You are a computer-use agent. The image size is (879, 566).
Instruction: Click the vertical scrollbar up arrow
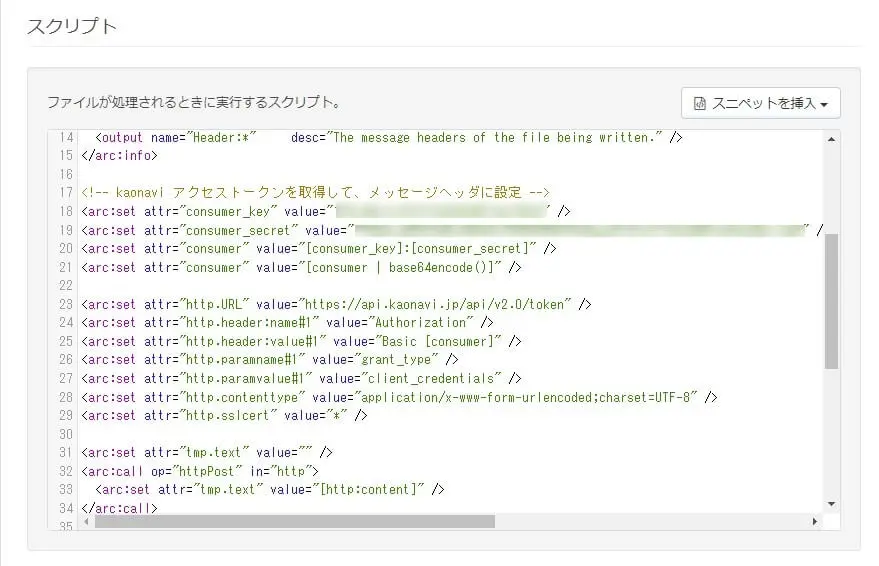tap(832, 141)
